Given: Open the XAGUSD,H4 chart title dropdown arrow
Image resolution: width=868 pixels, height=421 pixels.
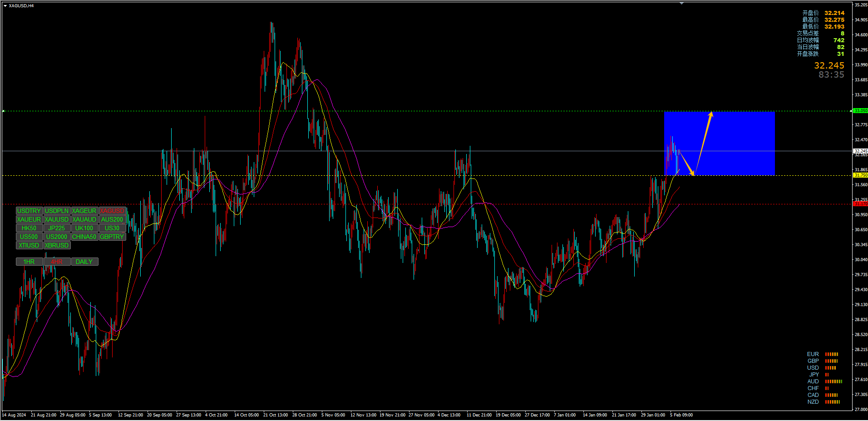Looking at the screenshot, I should (5, 6).
